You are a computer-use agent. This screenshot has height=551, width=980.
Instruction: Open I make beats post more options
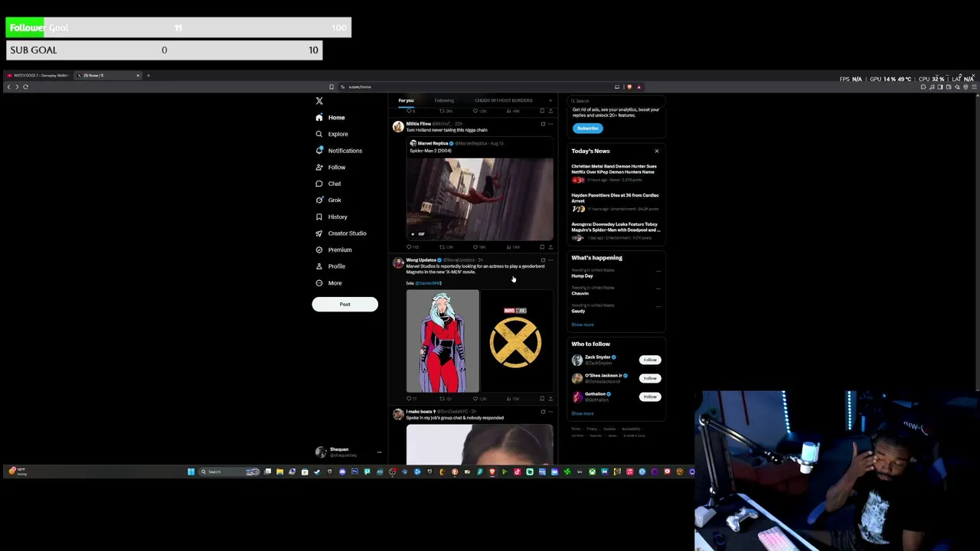pyautogui.click(x=550, y=412)
